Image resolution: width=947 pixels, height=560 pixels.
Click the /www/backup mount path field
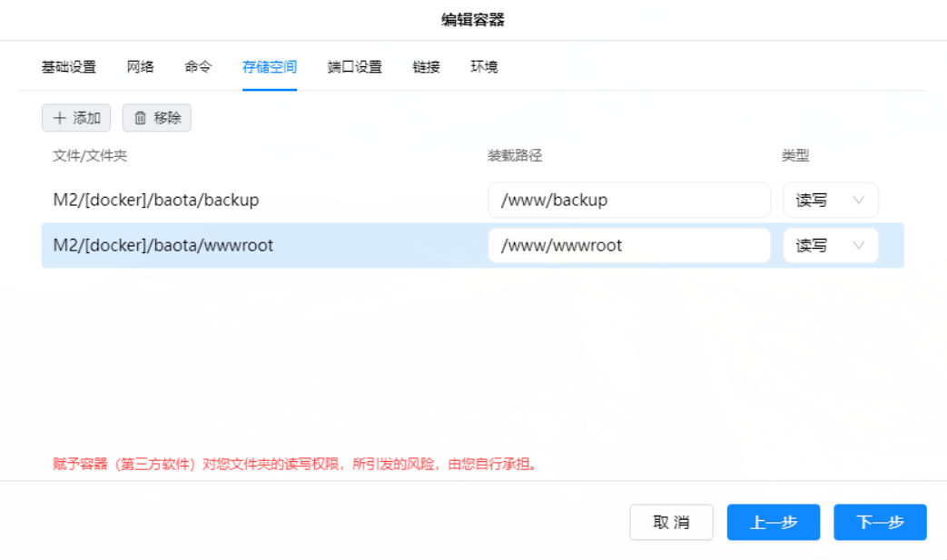628,201
